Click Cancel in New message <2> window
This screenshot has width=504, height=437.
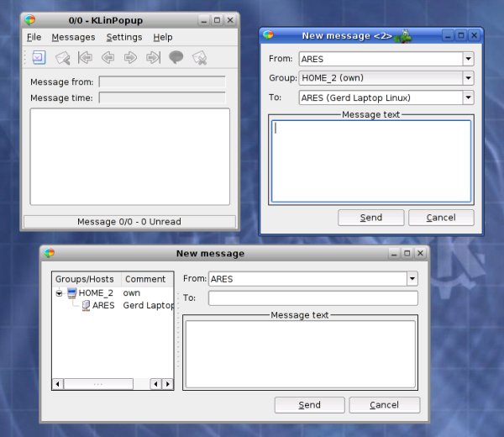(x=441, y=218)
